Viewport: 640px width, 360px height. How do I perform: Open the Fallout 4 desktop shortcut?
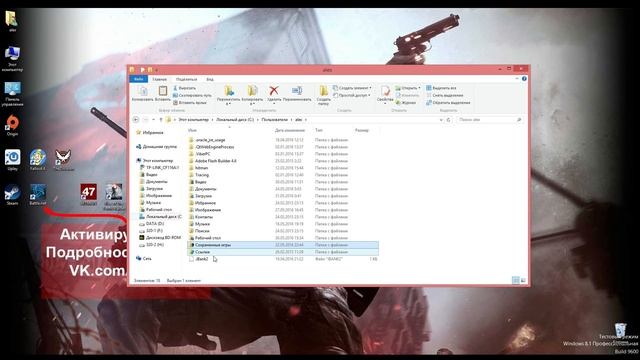[38, 160]
